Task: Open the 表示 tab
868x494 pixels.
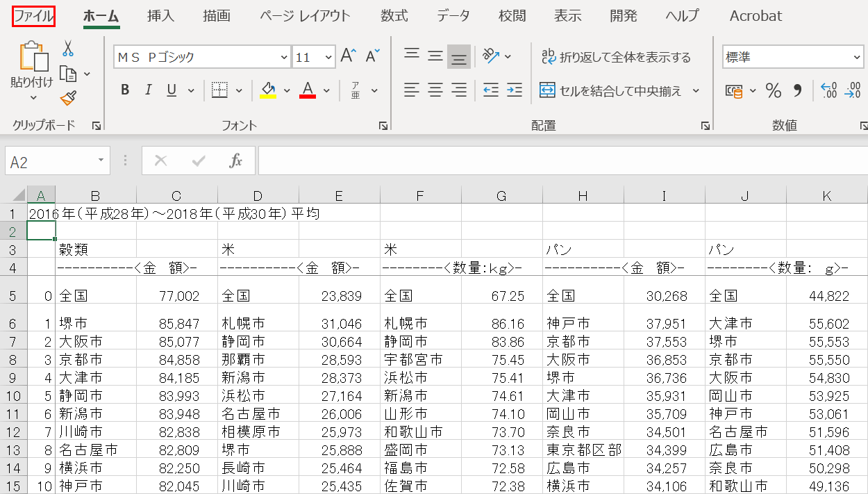Action: 568,16
